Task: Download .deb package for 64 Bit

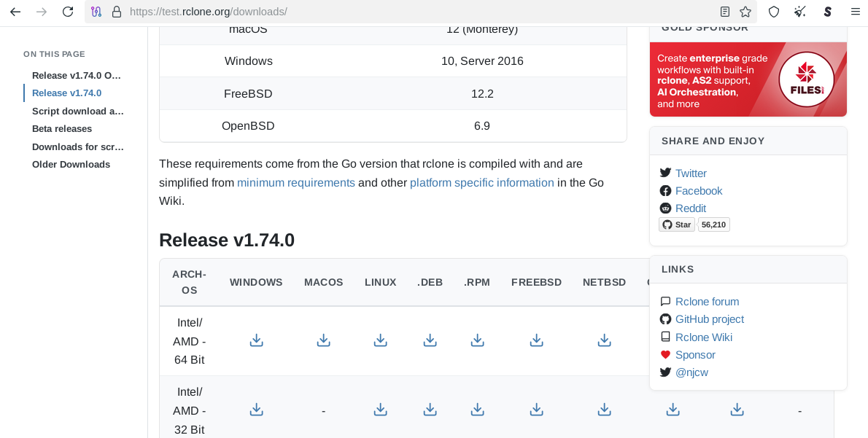Action: coord(430,340)
